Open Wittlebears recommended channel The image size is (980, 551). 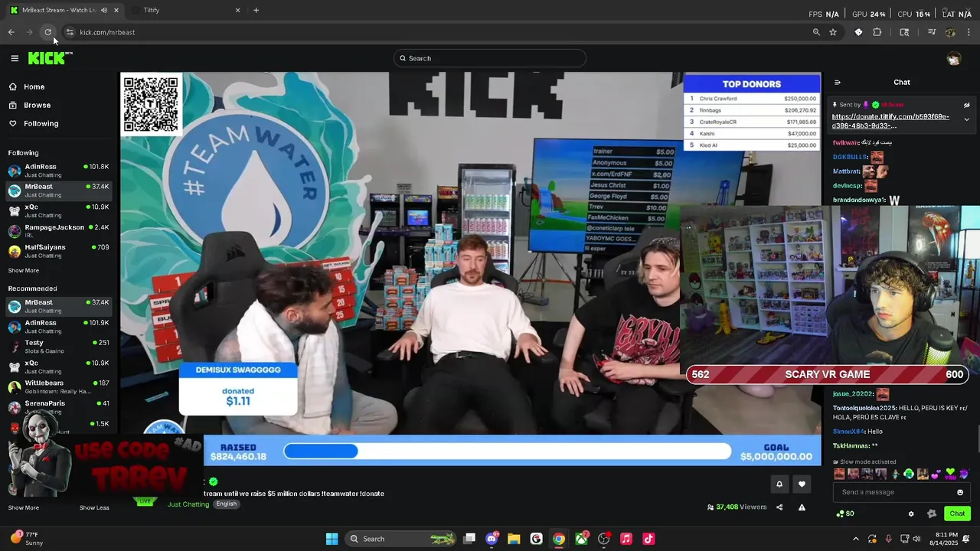tap(59, 386)
